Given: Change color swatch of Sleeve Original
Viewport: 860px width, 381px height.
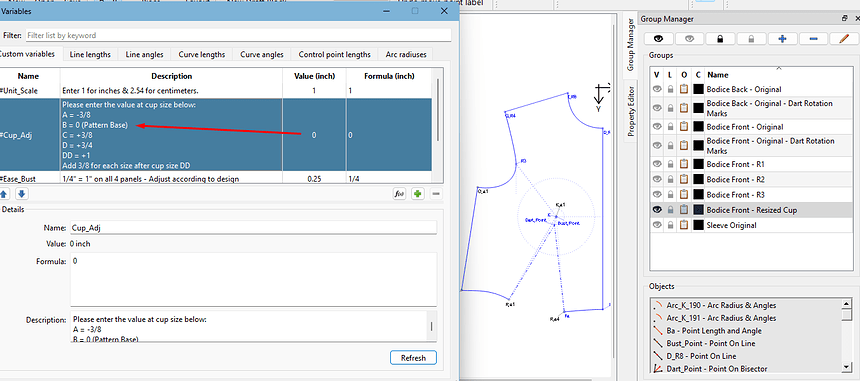Looking at the screenshot, I should pos(698,225).
